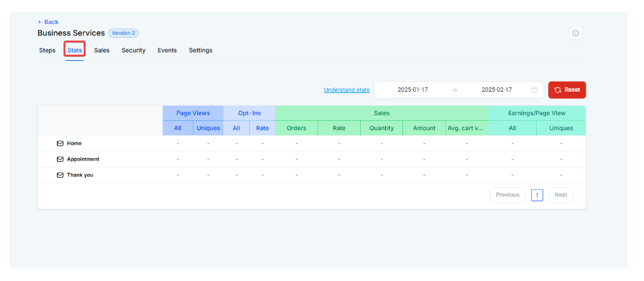Screen dimensions: 644x281
Task: Click the Understand stats link
Action: 346,90
